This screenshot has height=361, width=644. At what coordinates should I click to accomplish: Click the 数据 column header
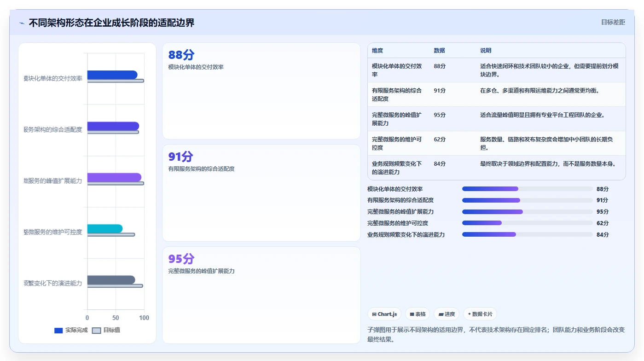(439, 51)
